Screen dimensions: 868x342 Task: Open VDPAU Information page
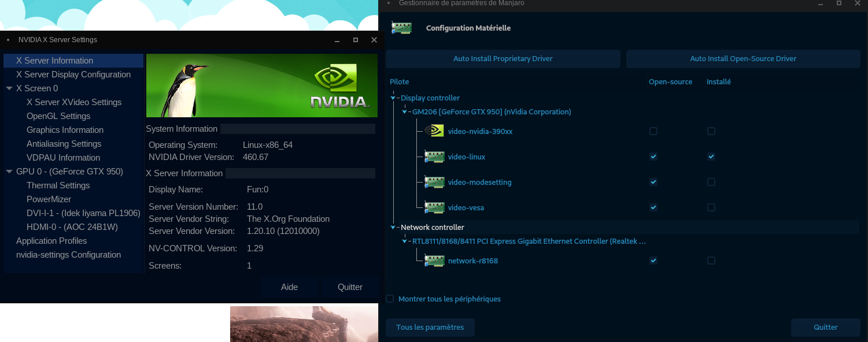click(x=63, y=158)
